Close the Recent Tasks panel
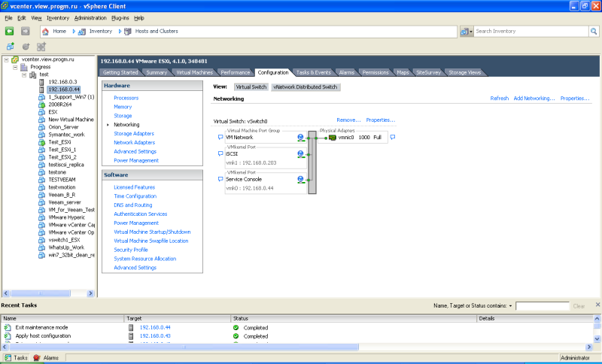The image size is (602, 364). click(x=597, y=305)
